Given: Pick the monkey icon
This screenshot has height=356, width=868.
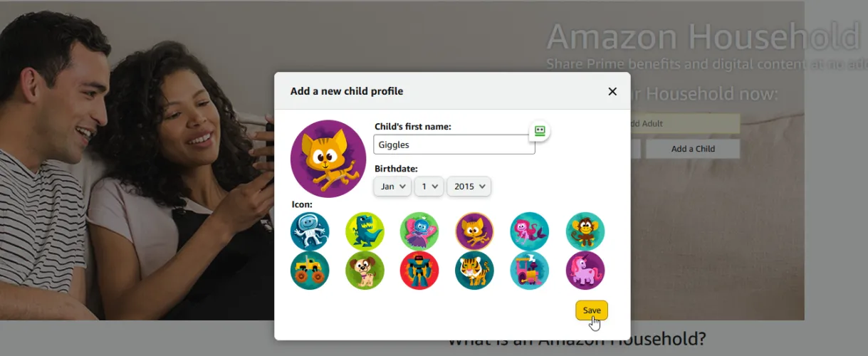Looking at the screenshot, I should 585,231.
